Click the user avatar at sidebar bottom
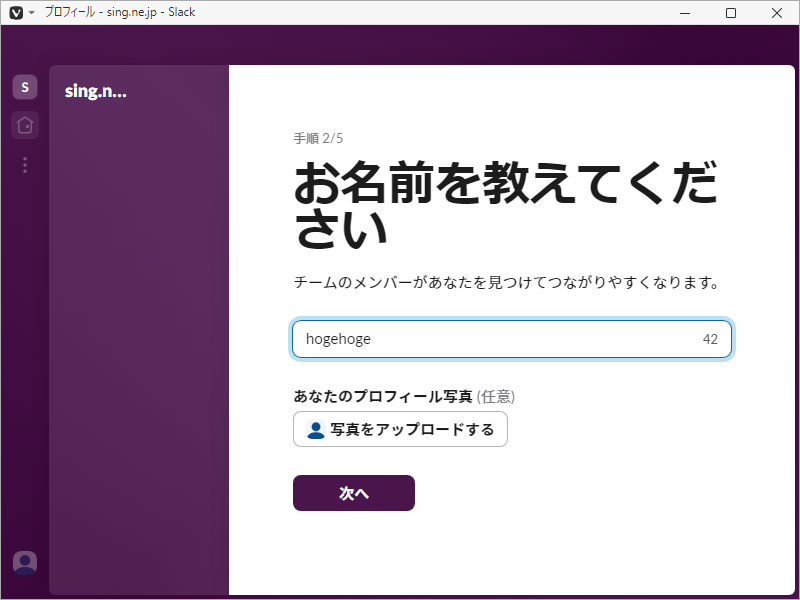The width and height of the screenshot is (800, 600). [24, 563]
